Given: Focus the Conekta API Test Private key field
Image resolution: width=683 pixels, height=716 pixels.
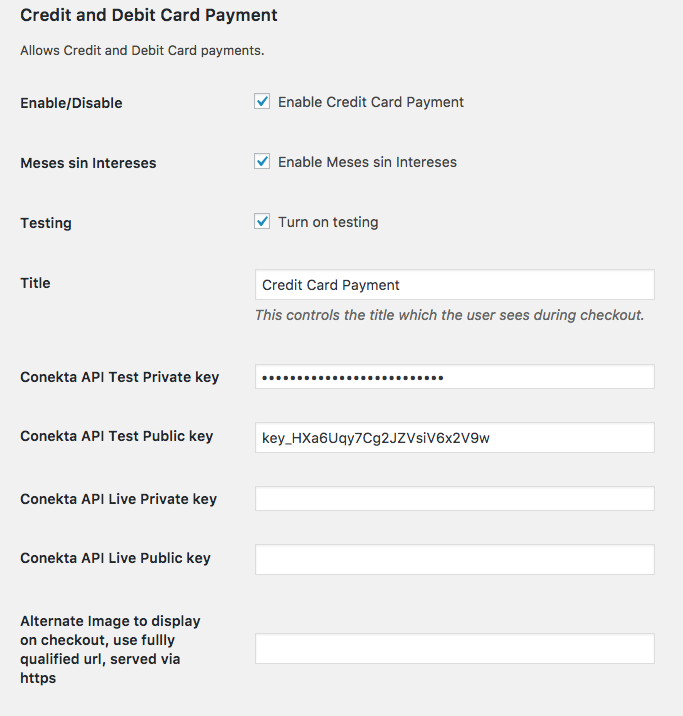Looking at the screenshot, I should tap(454, 377).
